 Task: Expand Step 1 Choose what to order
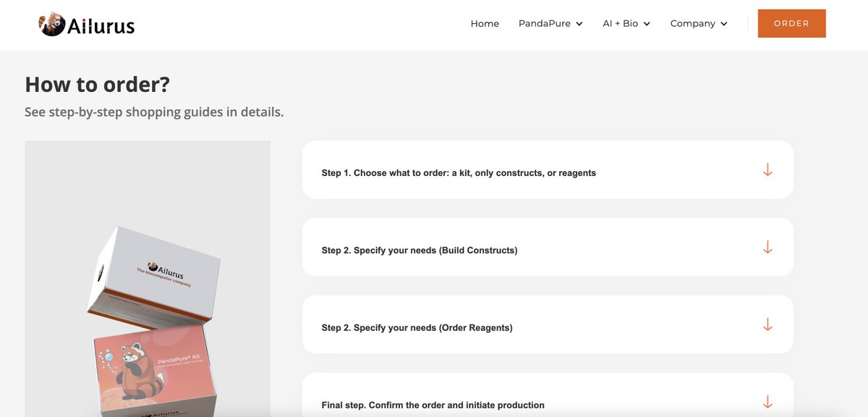point(548,170)
